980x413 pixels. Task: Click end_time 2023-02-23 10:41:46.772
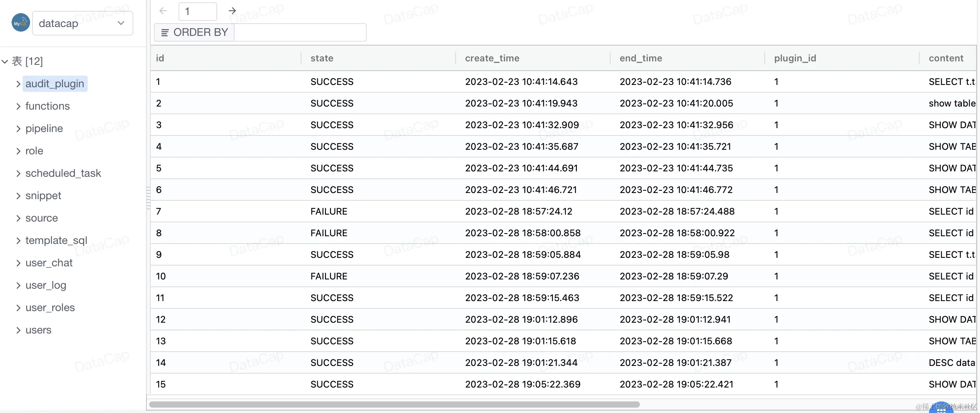coord(676,190)
